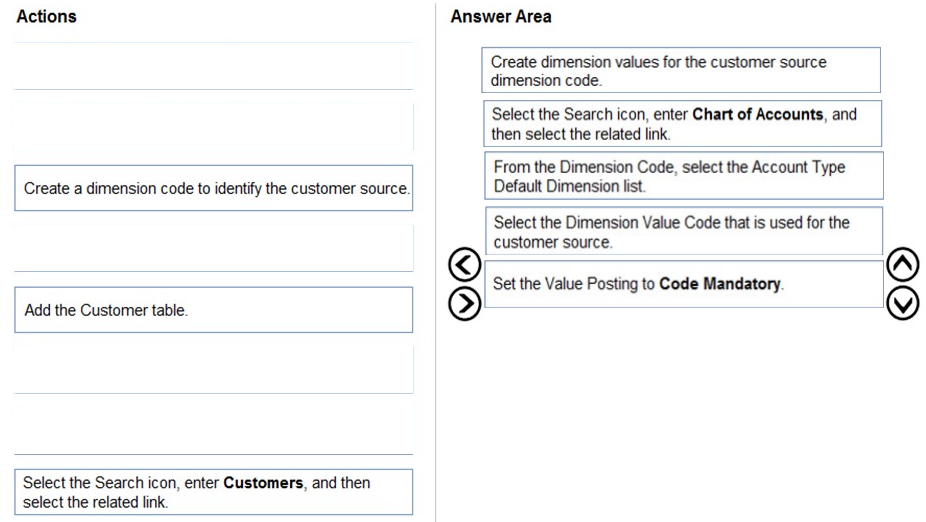This screenshot has height=522, width=926.
Task: Pick the 'Select the Dimension Value Code' item
Action: click(684, 231)
